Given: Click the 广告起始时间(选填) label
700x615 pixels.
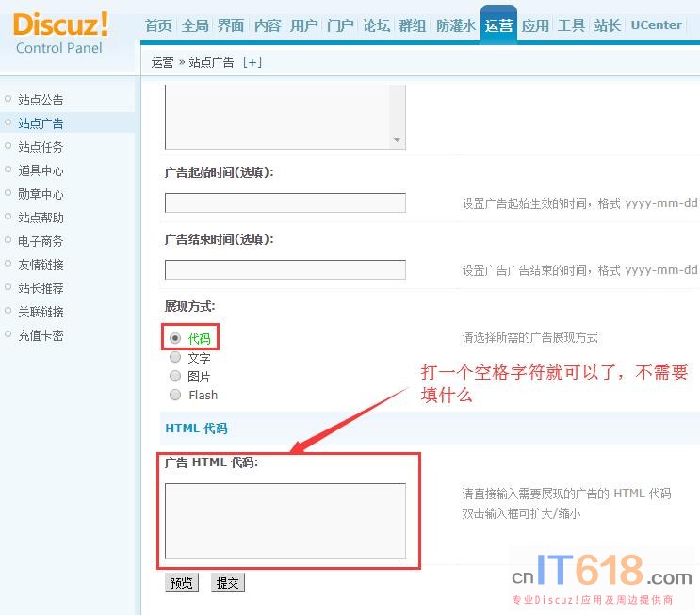Looking at the screenshot, I should pos(220,172).
